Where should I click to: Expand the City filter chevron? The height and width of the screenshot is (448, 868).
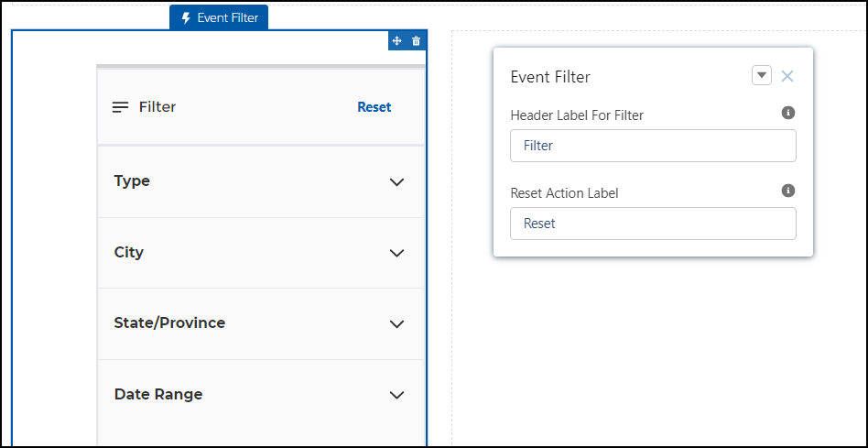396,253
